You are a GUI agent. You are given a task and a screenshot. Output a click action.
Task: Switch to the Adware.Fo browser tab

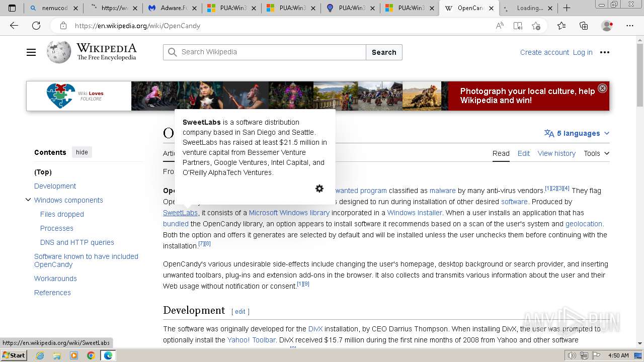[173, 8]
